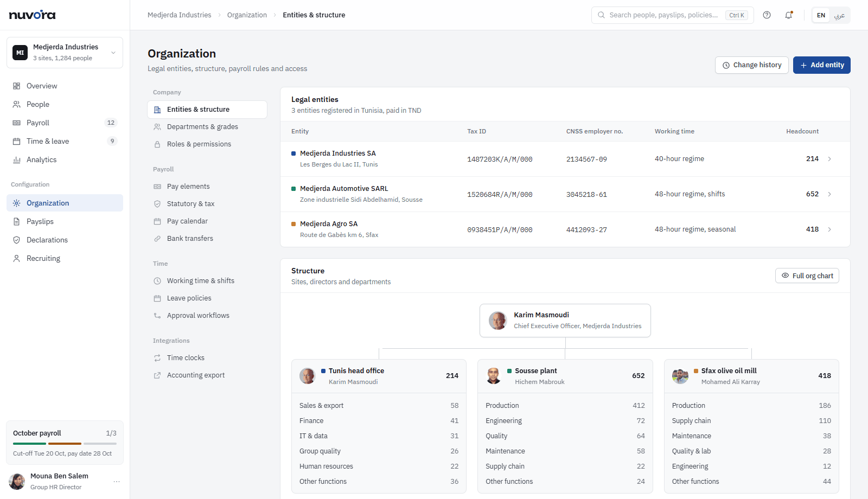Click the Payslips document icon
868x499 pixels.
(17, 221)
